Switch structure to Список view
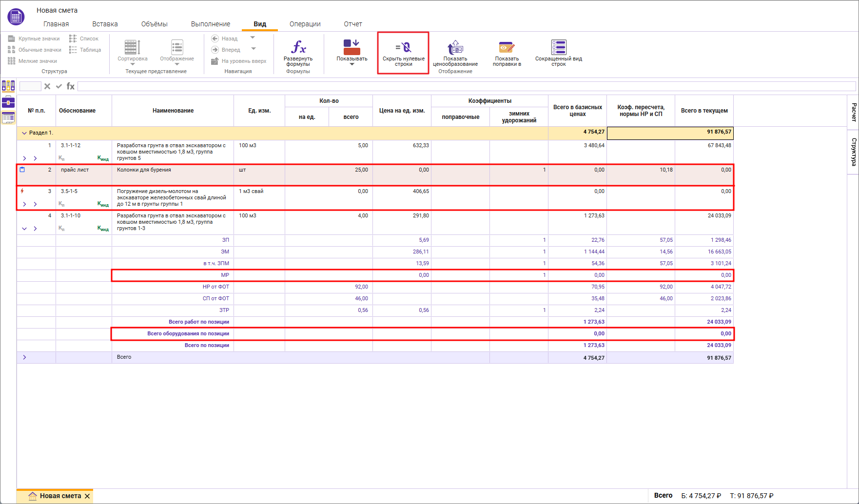Viewport: 859px width, 504px height. pyautogui.click(x=84, y=39)
